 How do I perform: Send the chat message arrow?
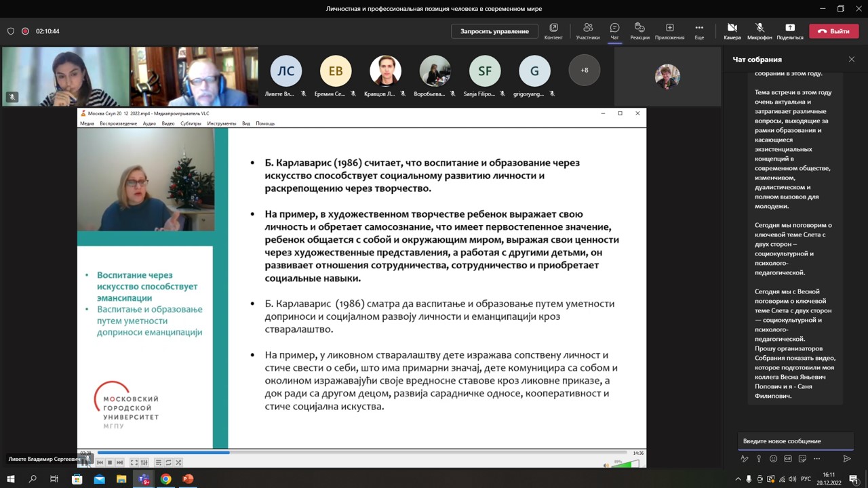846,459
